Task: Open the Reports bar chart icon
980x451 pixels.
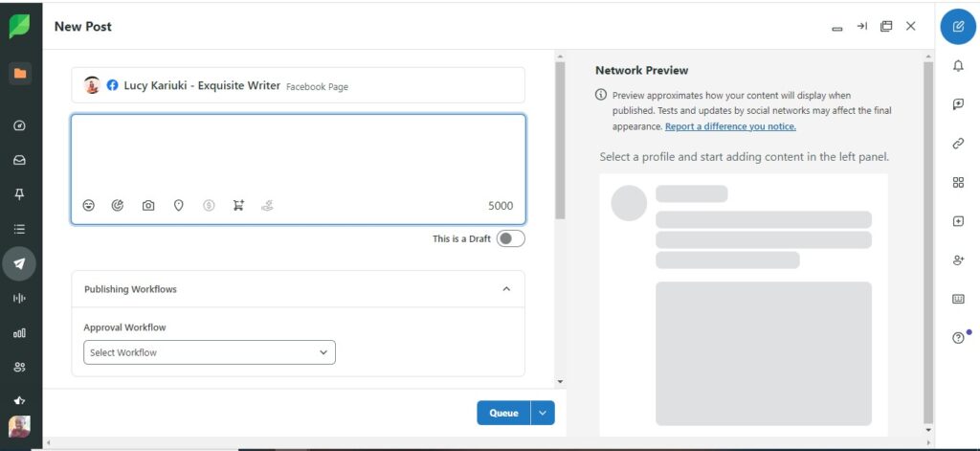Action: 19,332
